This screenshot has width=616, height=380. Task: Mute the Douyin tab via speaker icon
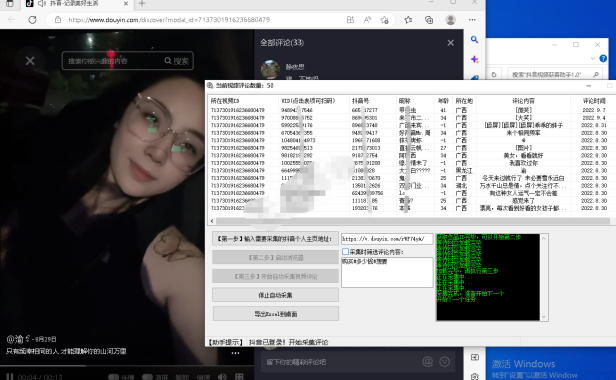point(41,4)
